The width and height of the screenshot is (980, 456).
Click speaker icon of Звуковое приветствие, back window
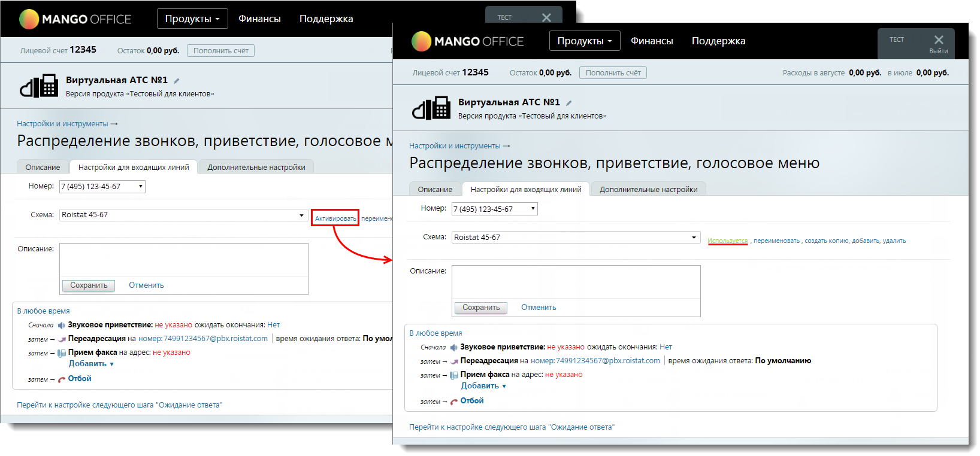(x=61, y=326)
